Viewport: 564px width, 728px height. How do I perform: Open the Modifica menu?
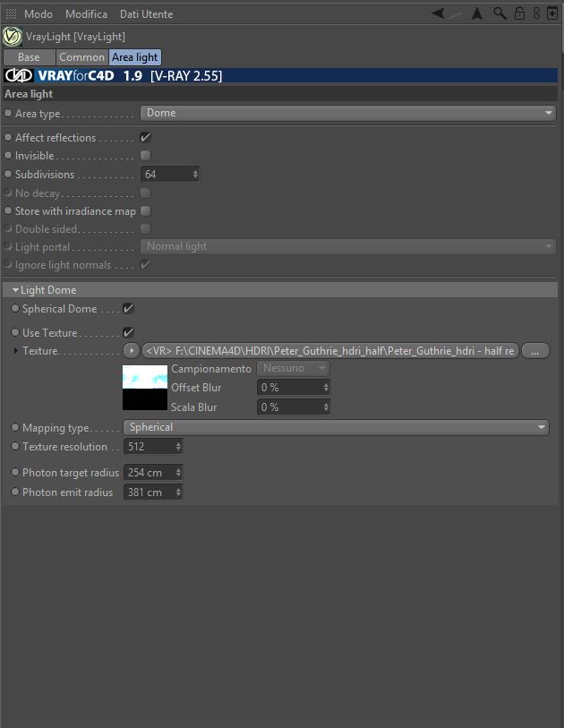[x=86, y=14]
